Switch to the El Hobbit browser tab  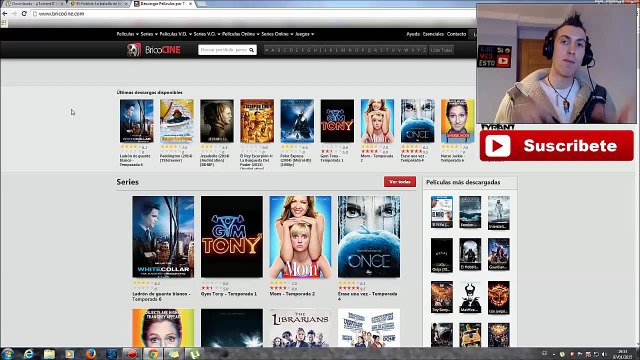[x=99, y=4]
